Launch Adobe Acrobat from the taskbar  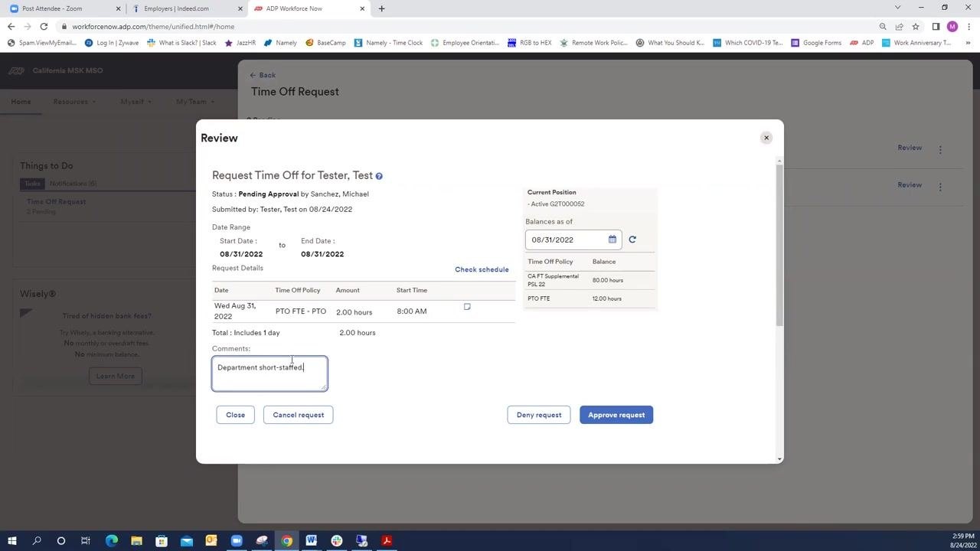[387, 541]
